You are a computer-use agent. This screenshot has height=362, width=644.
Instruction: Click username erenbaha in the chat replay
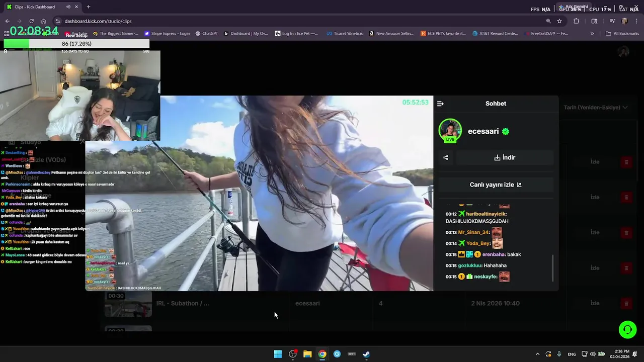point(494,254)
